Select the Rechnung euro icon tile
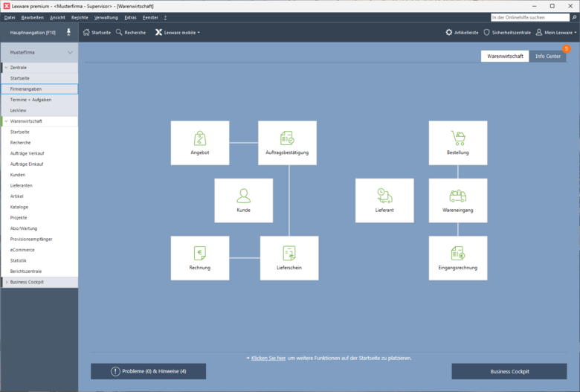The image size is (580, 392). (x=199, y=253)
